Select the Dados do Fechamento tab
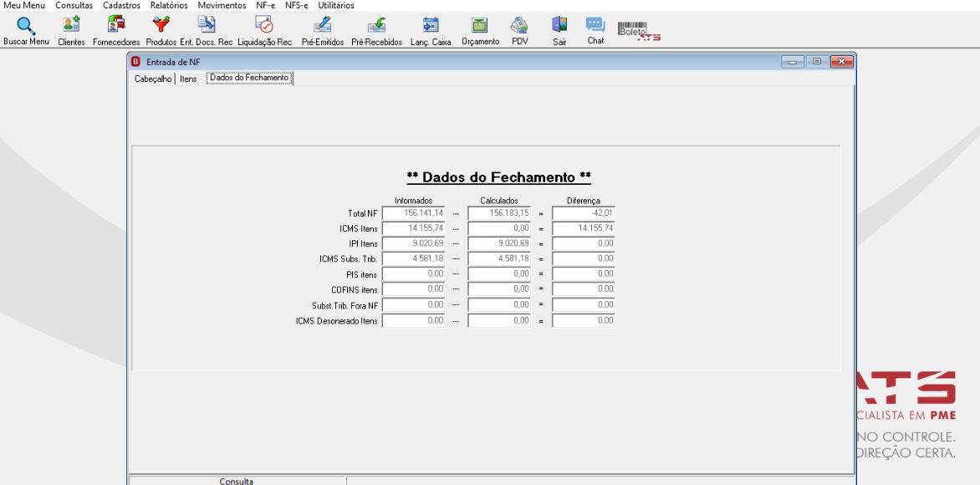The image size is (980, 485). 249,78
